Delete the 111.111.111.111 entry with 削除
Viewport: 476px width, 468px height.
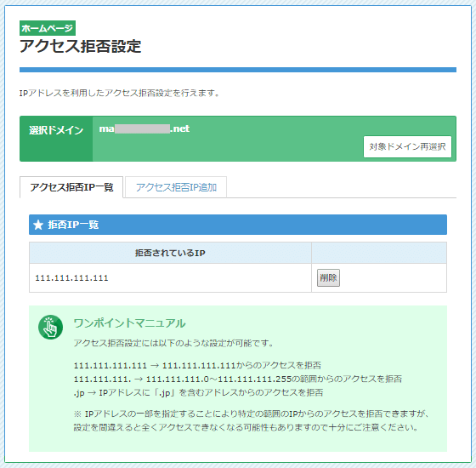point(328,277)
